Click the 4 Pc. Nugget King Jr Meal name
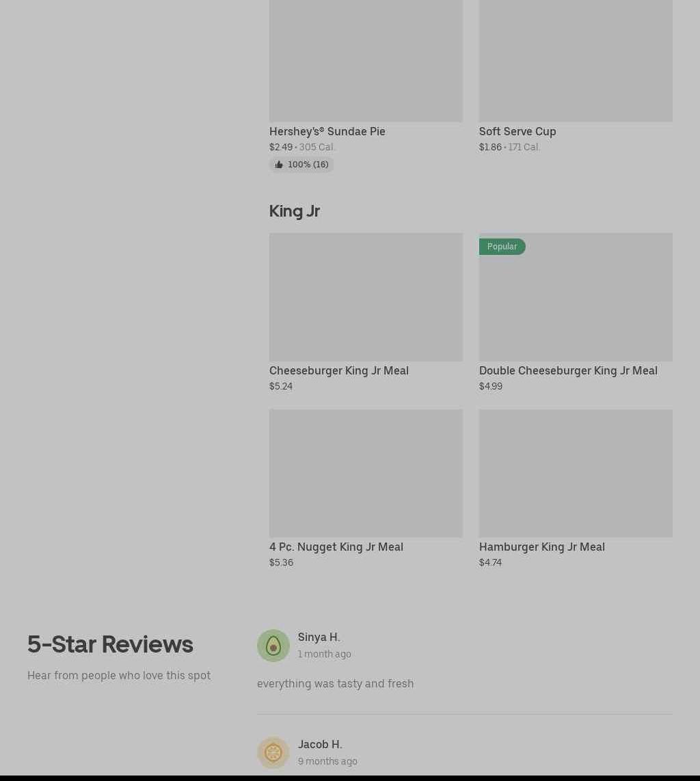 tap(336, 547)
